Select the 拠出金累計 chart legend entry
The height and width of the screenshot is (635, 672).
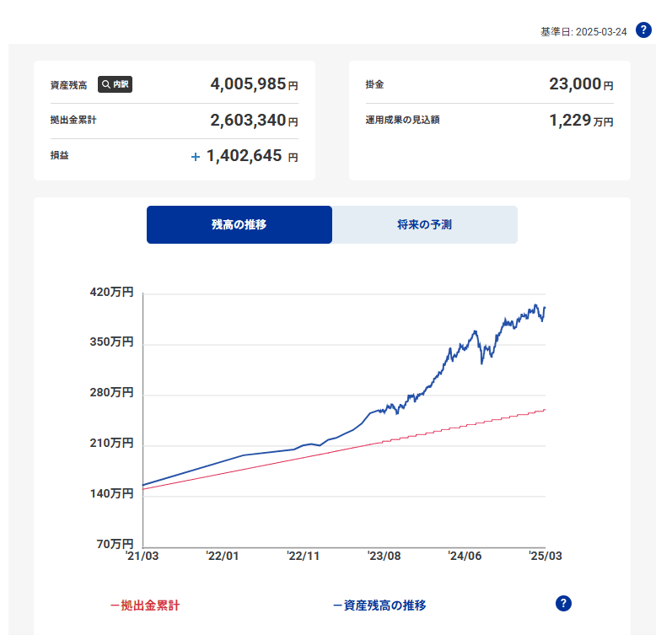145,605
